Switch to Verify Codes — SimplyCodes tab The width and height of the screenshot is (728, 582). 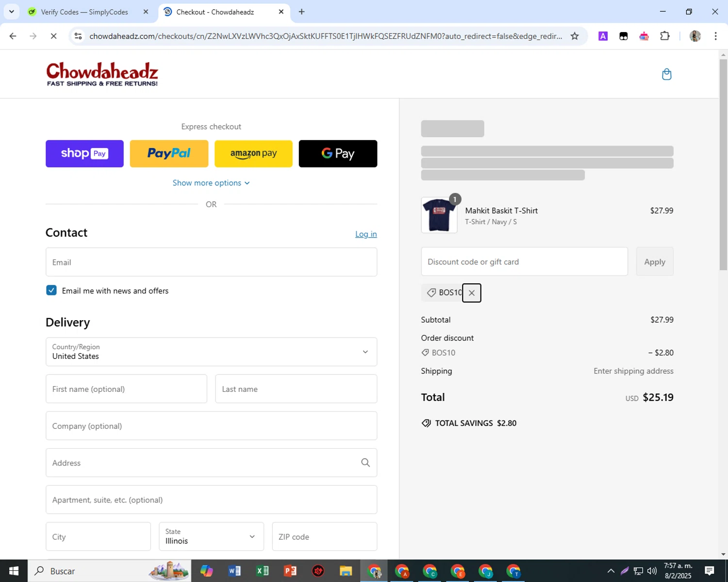(x=84, y=12)
